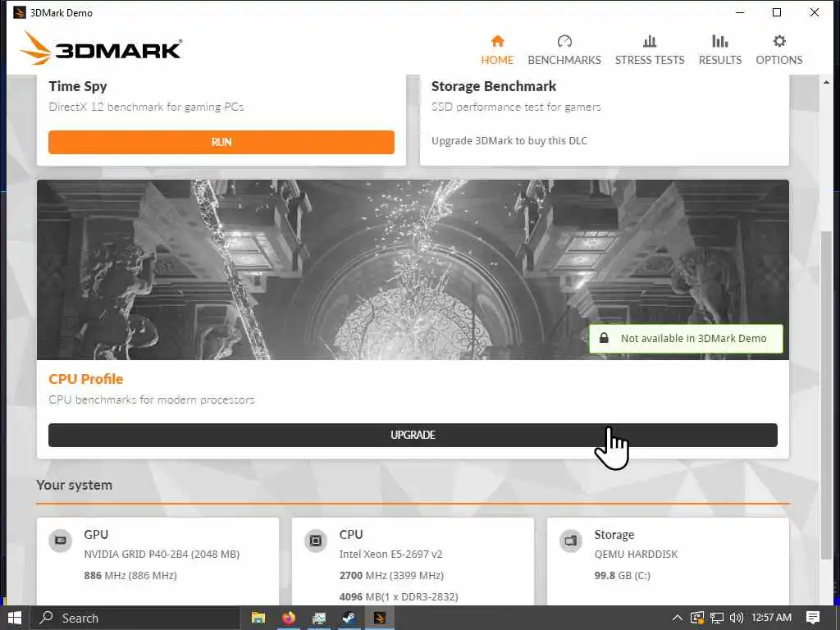Show hidden system tray icons
840x630 pixels.
(x=677, y=618)
